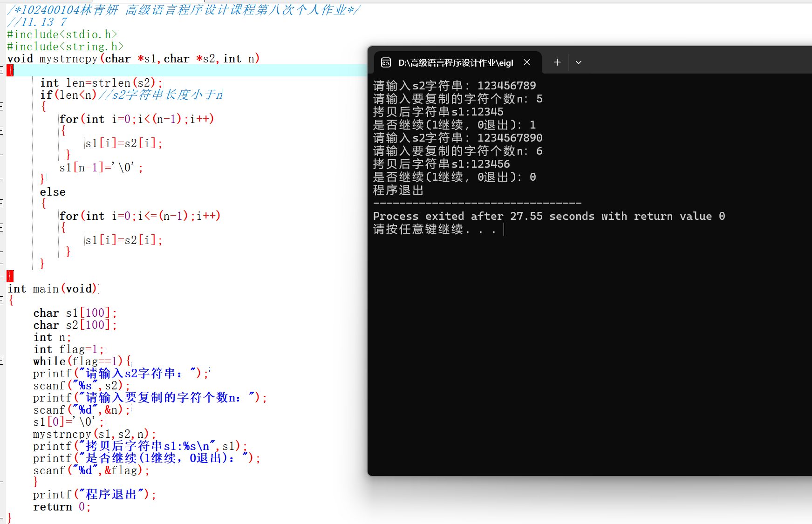
Task: Click the scanf("%d",&flag); line
Action: pyautogui.click(x=91, y=470)
